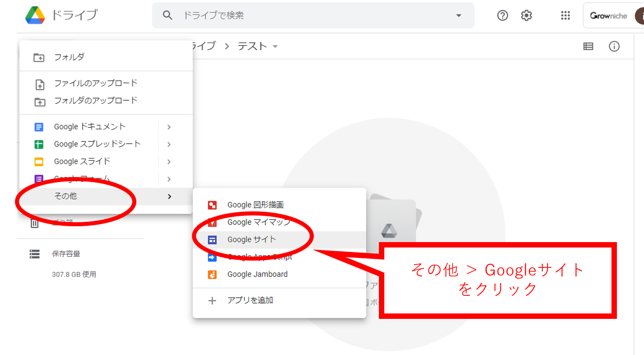The height and width of the screenshot is (355, 644).
Task: Click the file upload icon
Action: (x=40, y=84)
